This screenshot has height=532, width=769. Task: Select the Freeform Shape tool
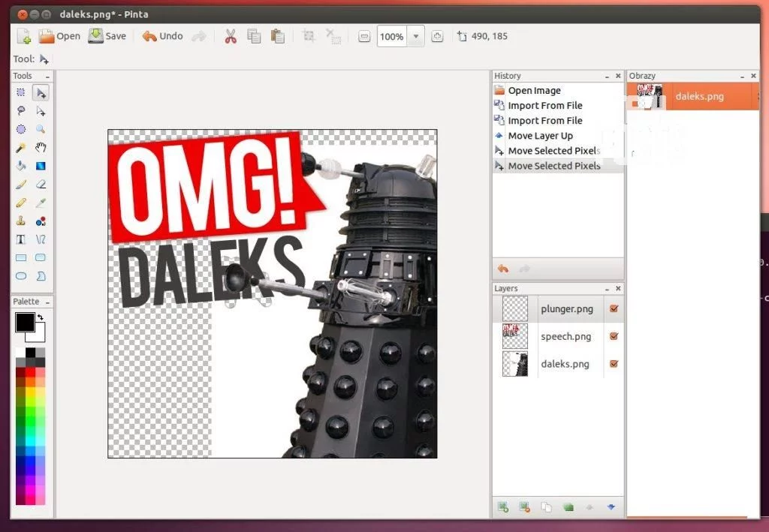41,276
